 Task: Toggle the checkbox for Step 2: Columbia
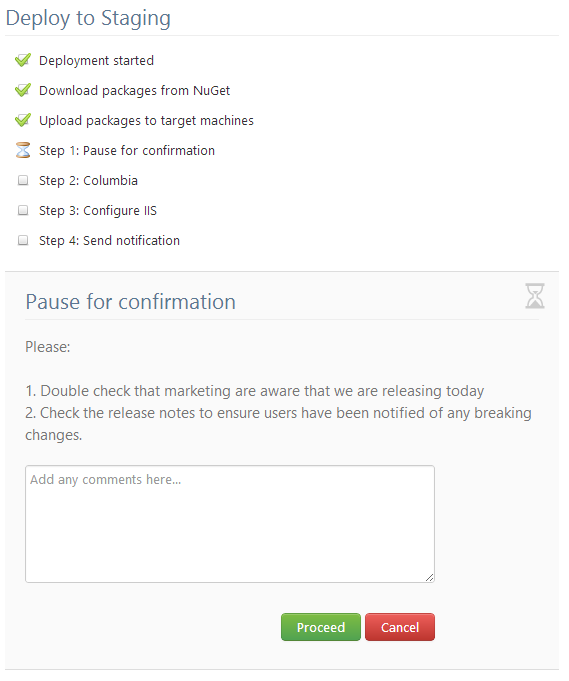coord(23,180)
